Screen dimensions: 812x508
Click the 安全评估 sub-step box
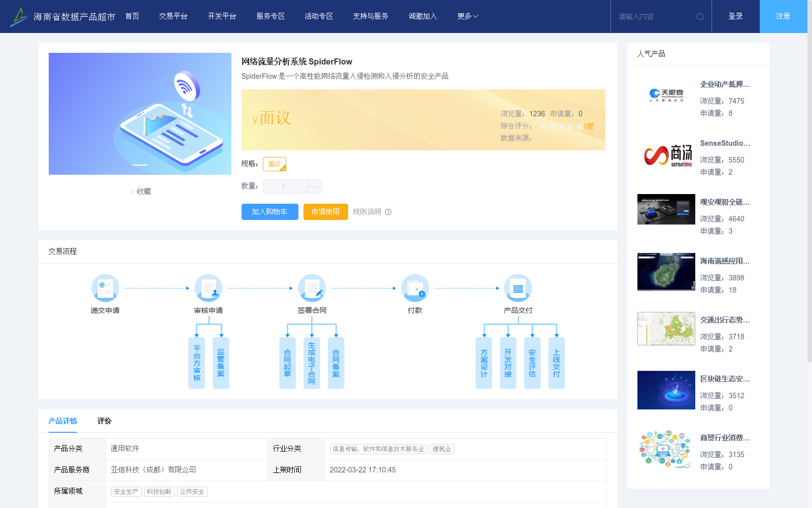(532, 363)
